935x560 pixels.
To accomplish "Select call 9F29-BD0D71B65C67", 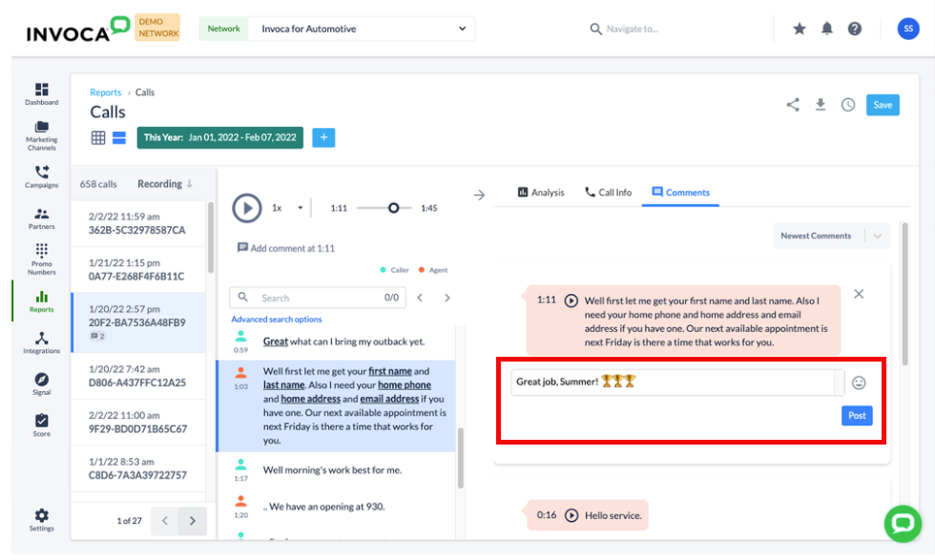I will 138,423.
